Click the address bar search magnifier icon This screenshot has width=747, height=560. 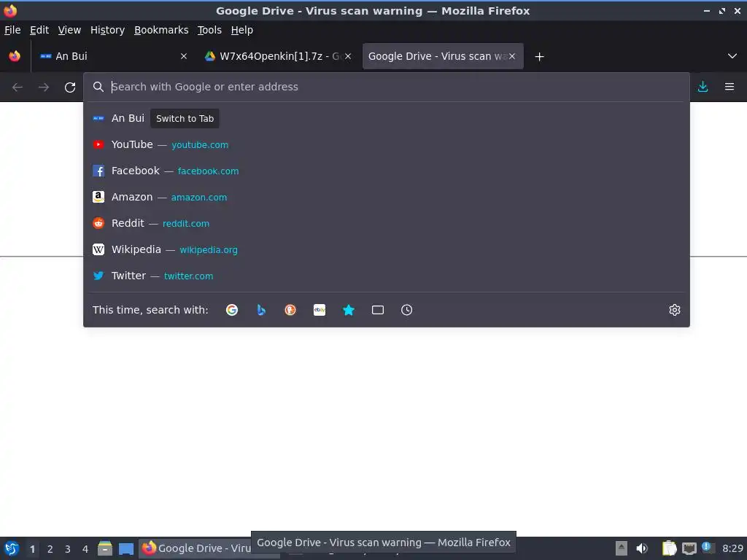pyautogui.click(x=98, y=87)
